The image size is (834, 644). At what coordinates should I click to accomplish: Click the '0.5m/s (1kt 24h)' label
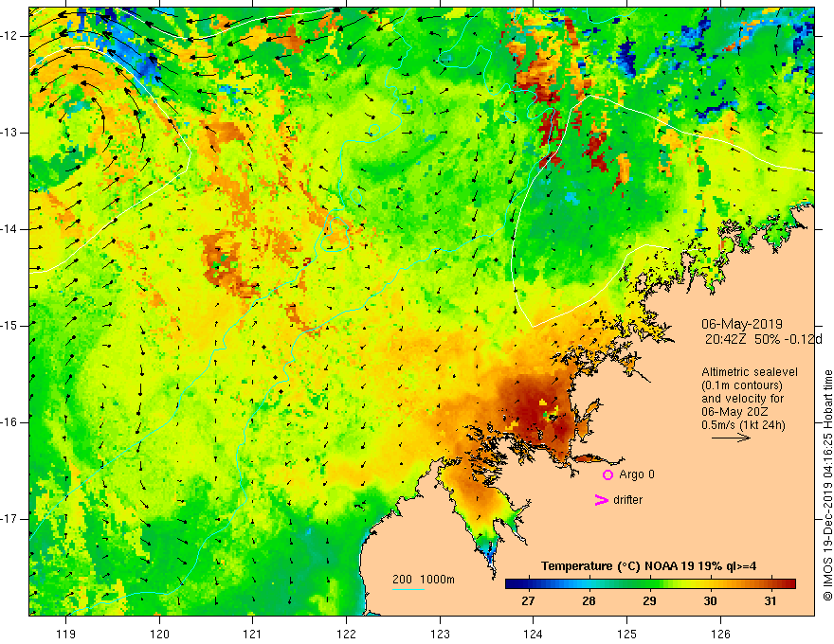pos(743,425)
